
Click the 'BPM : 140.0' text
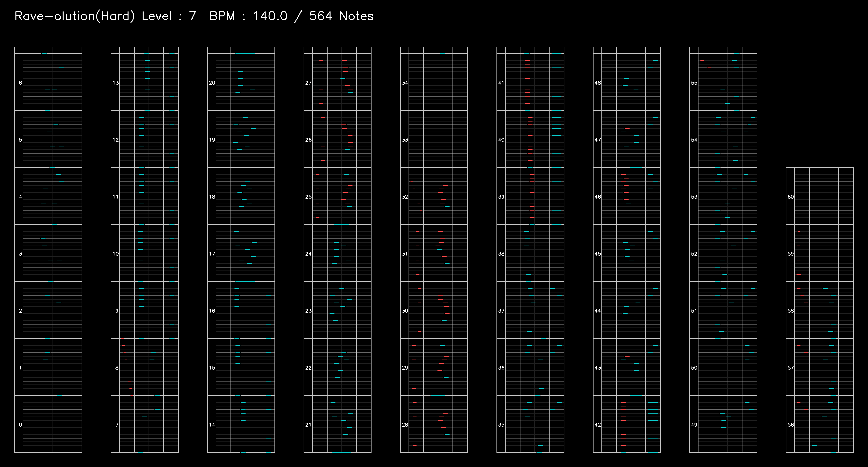pyautogui.click(x=248, y=16)
